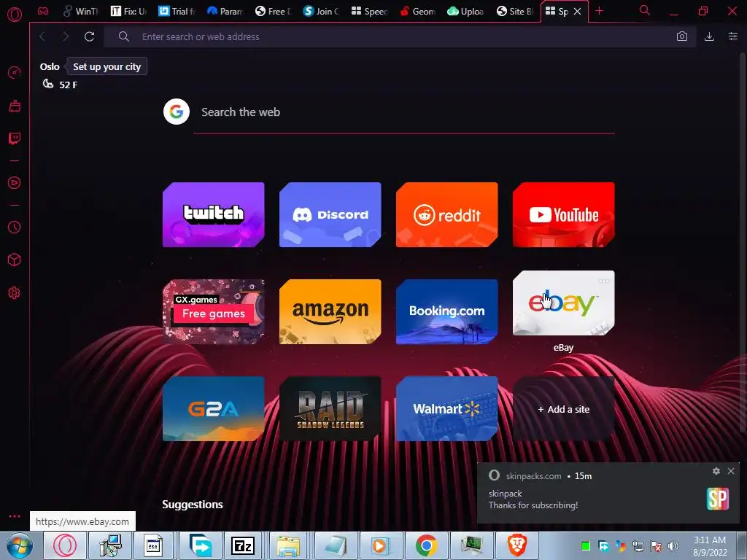This screenshot has width=747, height=560.
Task: Switch to the Uploa tab
Action: (x=465, y=11)
